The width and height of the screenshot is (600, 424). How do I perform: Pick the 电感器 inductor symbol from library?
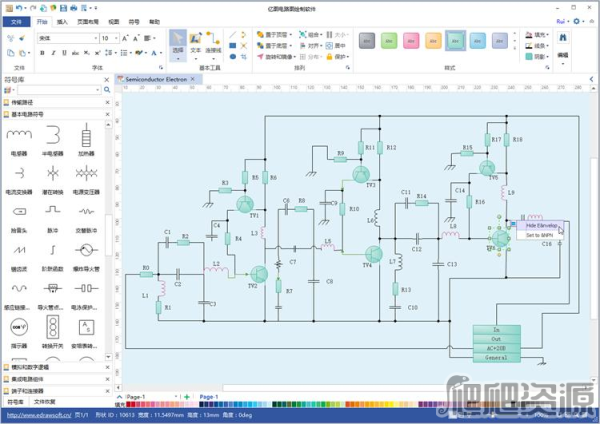tap(19, 136)
